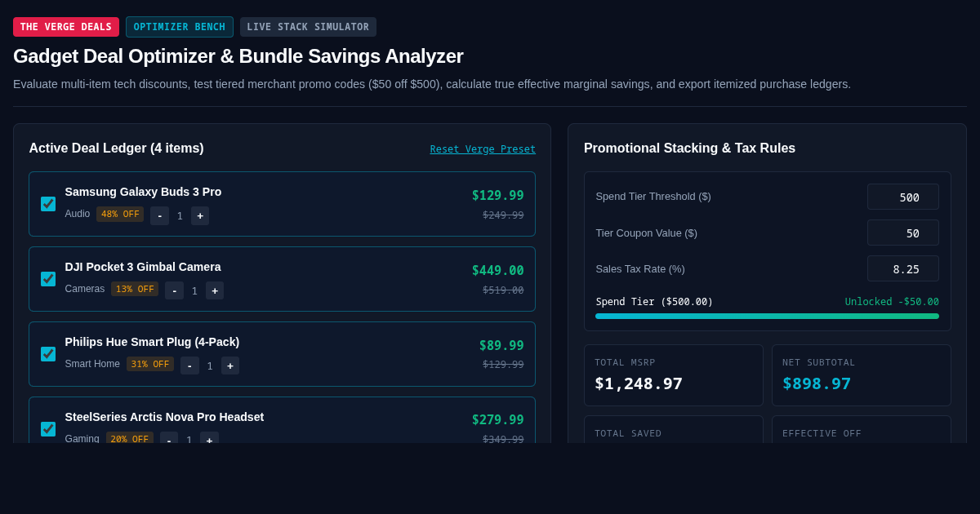The height and width of the screenshot is (514, 980).
Task: Decrease quantity of DJI Pocket 3 Gimbal Camera
Action: coord(174,290)
